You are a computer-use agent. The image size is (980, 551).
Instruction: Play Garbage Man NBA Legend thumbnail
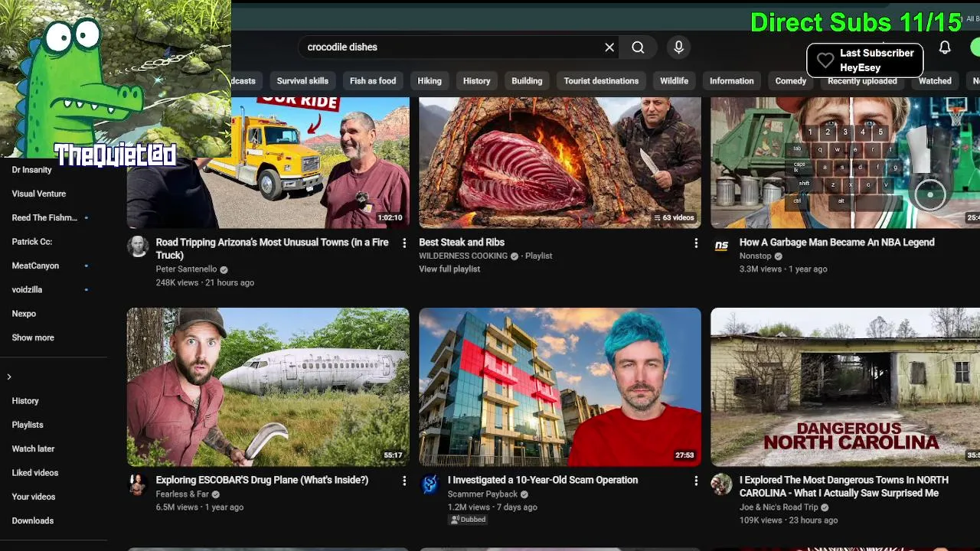[x=845, y=163]
